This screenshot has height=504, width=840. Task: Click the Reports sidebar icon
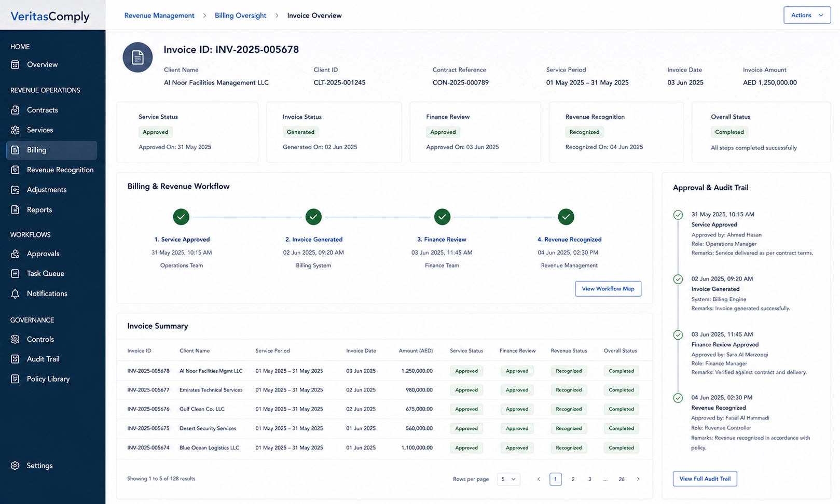click(x=15, y=209)
